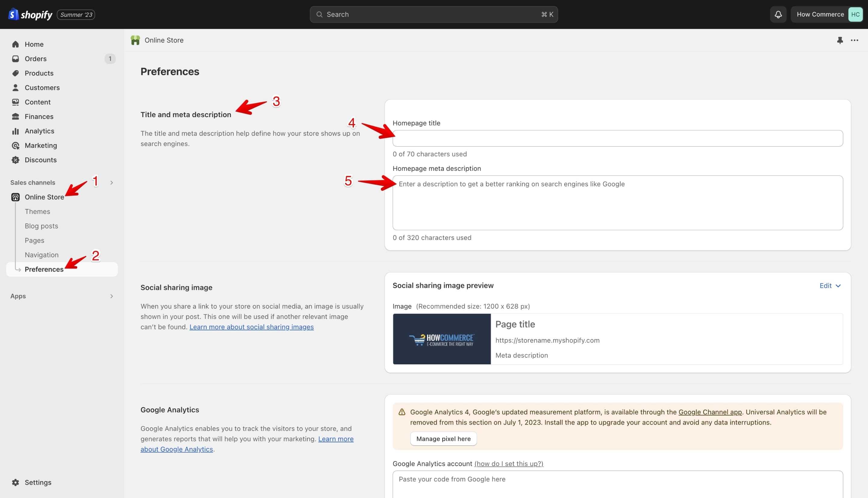Click the Shopify logo
Screen dimensions: 868x498
[x=30, y=14]
